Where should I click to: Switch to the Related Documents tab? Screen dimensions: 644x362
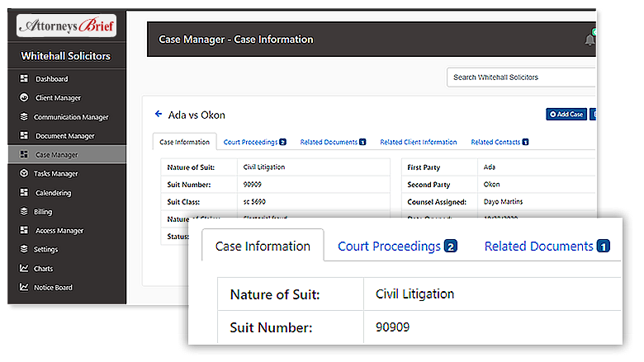[x=333, y=142]
